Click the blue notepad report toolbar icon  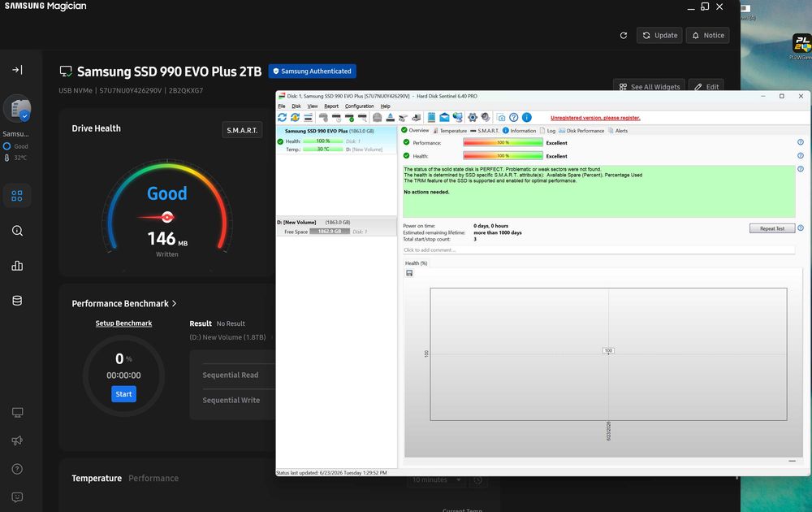(431, 118)
